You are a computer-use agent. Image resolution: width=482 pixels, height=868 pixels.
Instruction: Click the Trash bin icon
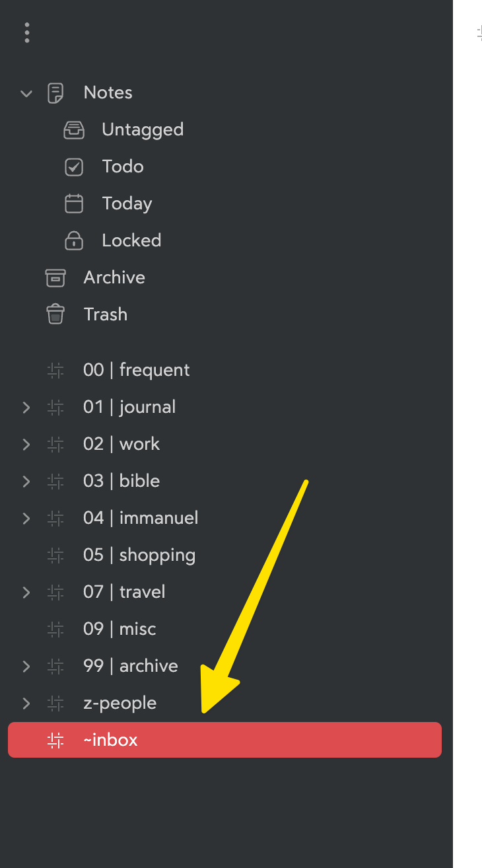pos(55,314)
